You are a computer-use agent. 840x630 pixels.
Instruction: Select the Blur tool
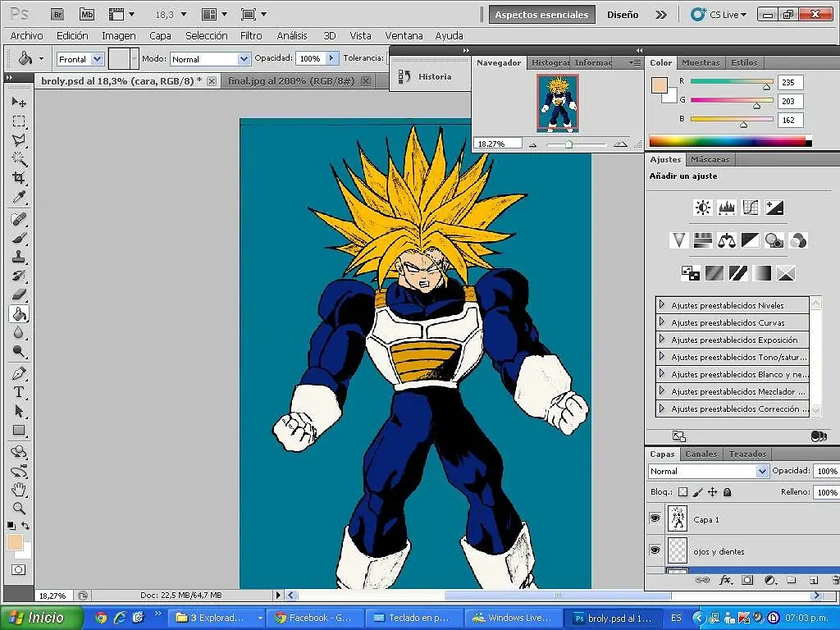point(19,333)
